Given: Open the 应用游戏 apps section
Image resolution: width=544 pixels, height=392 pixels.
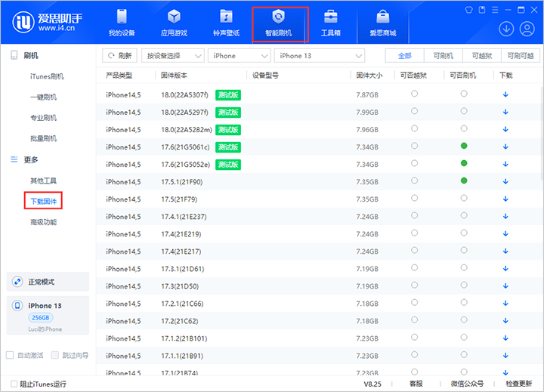Looking at the screenshot, I should pos(174,23).
